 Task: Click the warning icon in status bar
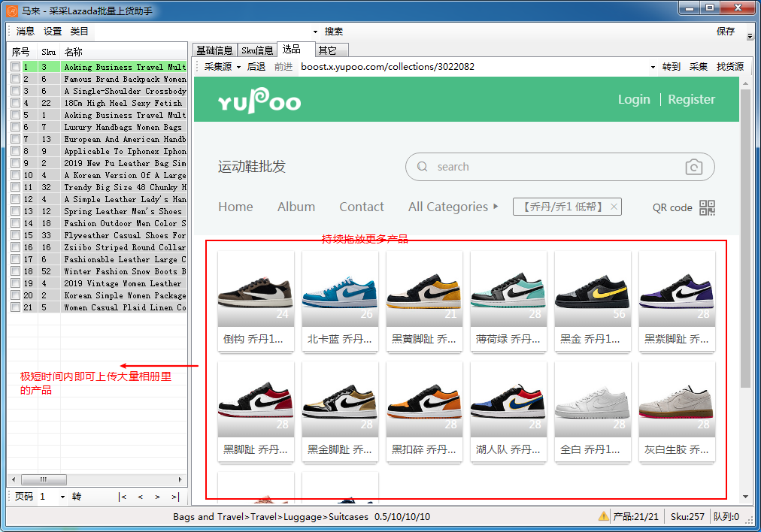[603, 516]
